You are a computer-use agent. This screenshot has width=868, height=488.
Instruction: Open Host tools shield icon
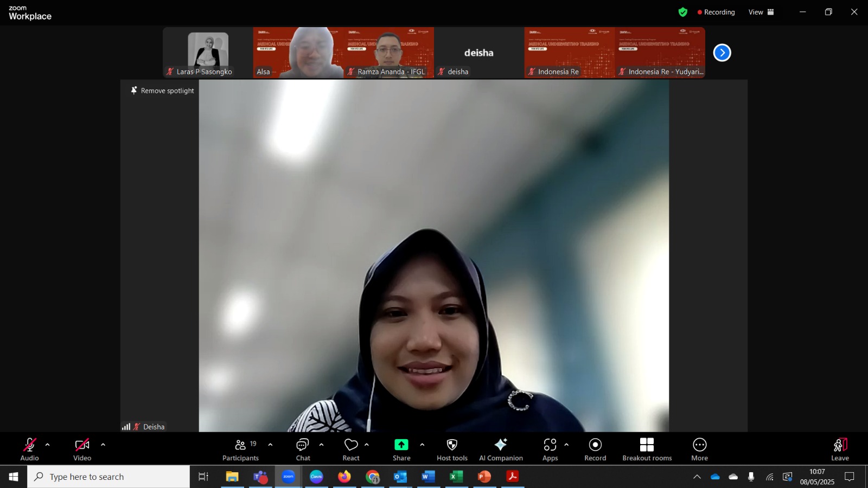click(452, 445)
